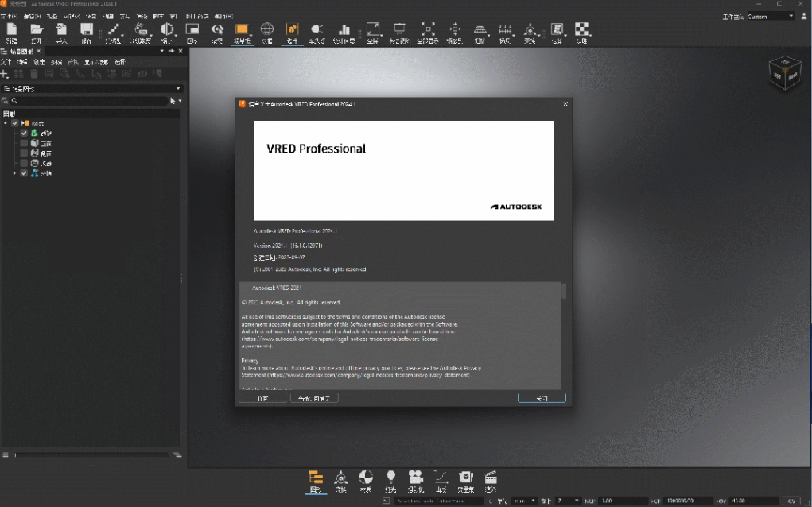
Task: Open the Custom workspace dropdown
Action: tap(770, 16)
